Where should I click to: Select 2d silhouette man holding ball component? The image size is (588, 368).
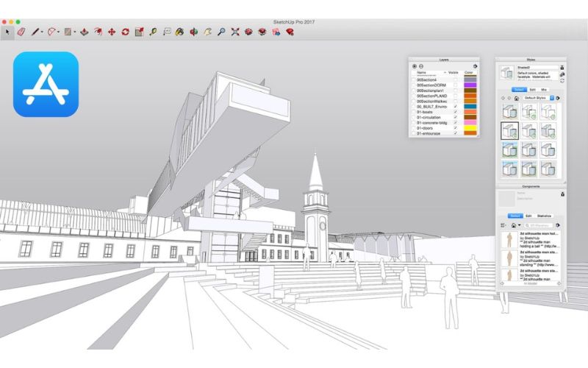tap(531, 240)
